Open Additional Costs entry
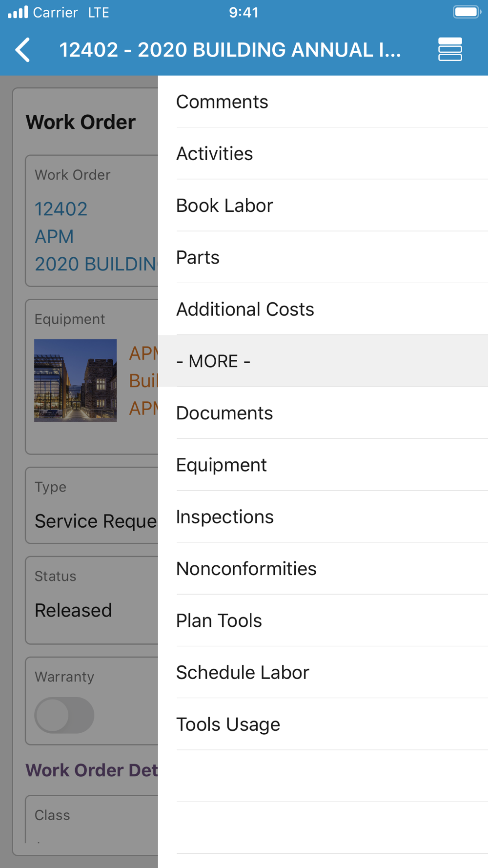This screenshot has height=868, width=488. click(x=323, y=309)
